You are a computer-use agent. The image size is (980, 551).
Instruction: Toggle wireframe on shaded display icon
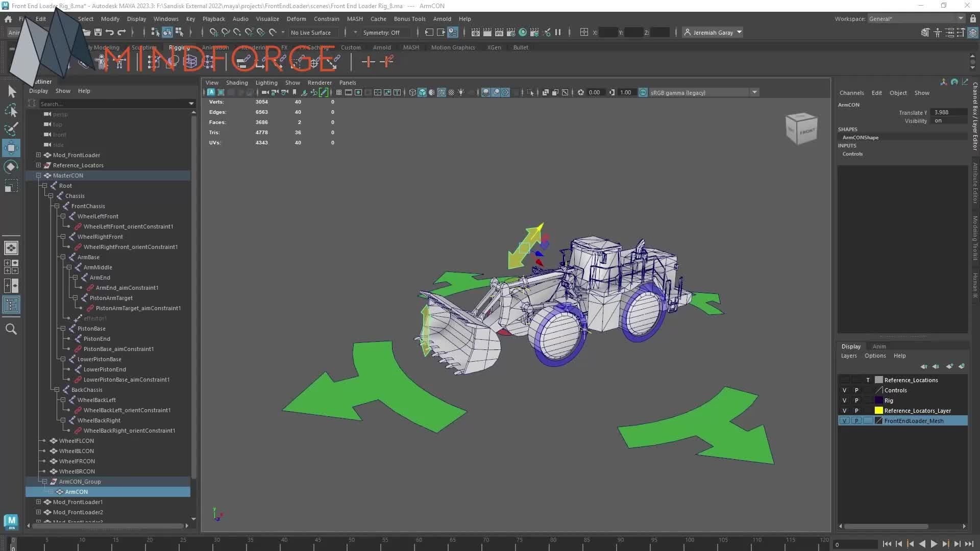pyautogui.click(x=440, y=92)
